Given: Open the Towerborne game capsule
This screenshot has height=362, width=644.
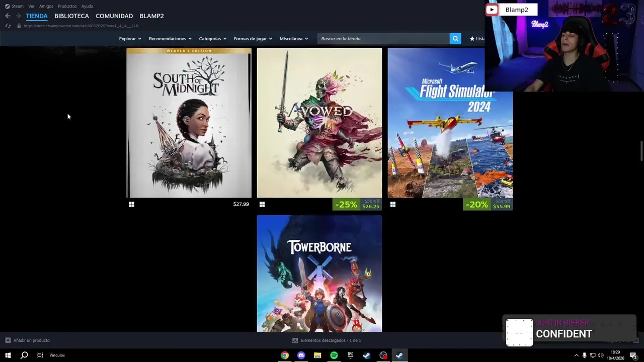Looking at the screenshot, I should click(319, 274).
